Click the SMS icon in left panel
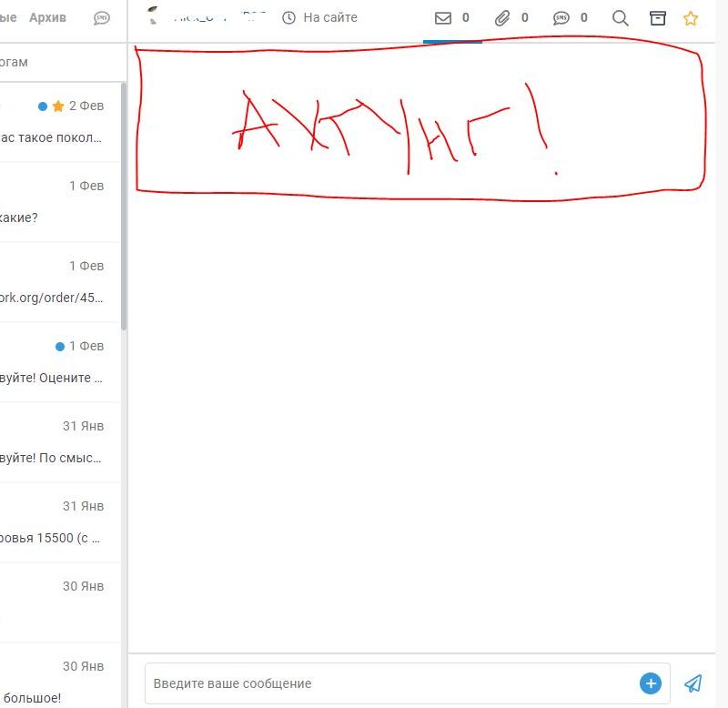 pos(102,18)
